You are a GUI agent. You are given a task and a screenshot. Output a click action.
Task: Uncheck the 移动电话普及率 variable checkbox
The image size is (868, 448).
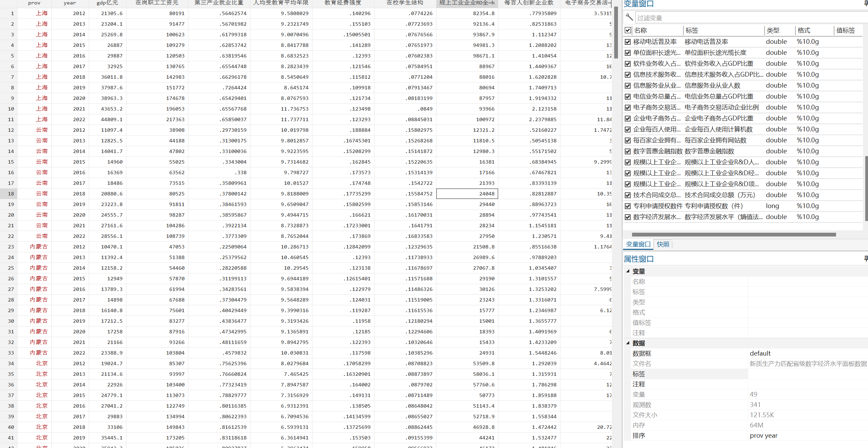628,42
